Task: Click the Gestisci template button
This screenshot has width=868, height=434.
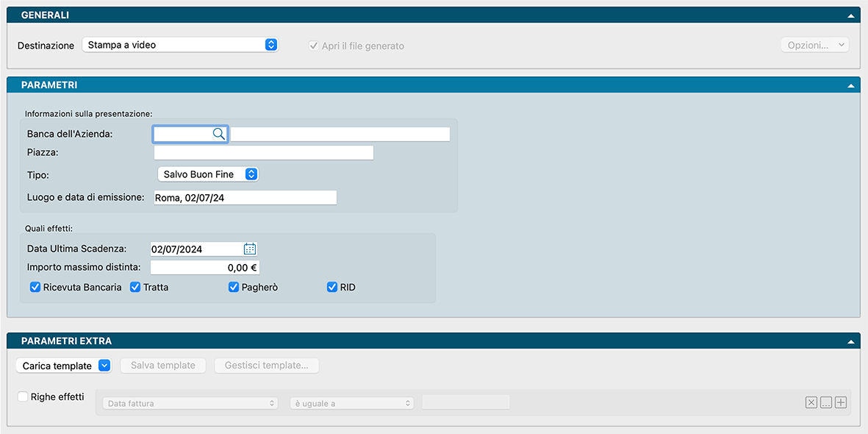Action: 266,366
